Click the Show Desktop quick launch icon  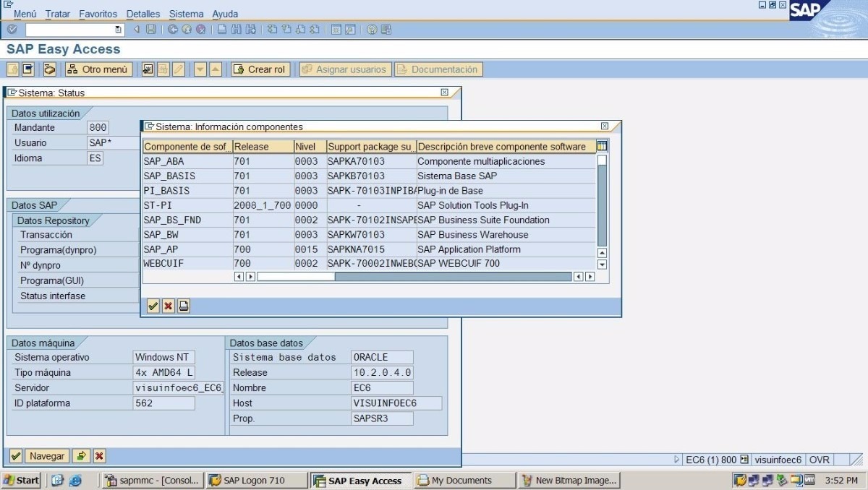(58, 480)
